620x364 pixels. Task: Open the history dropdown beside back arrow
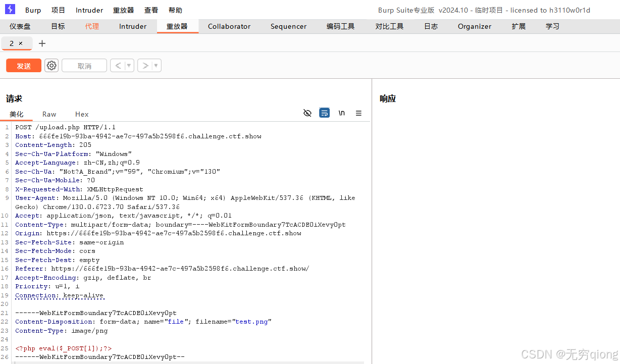point(129,66)
